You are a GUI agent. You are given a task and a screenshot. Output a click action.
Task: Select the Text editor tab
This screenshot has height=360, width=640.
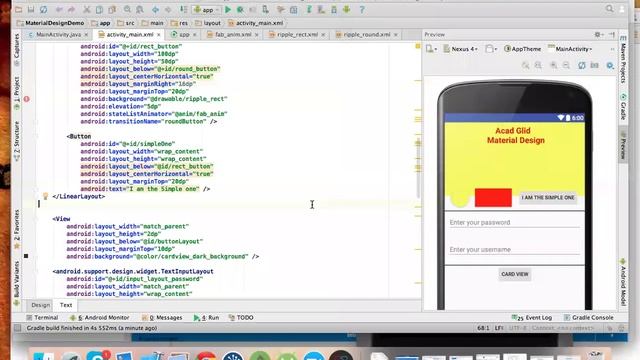point(66,305)
